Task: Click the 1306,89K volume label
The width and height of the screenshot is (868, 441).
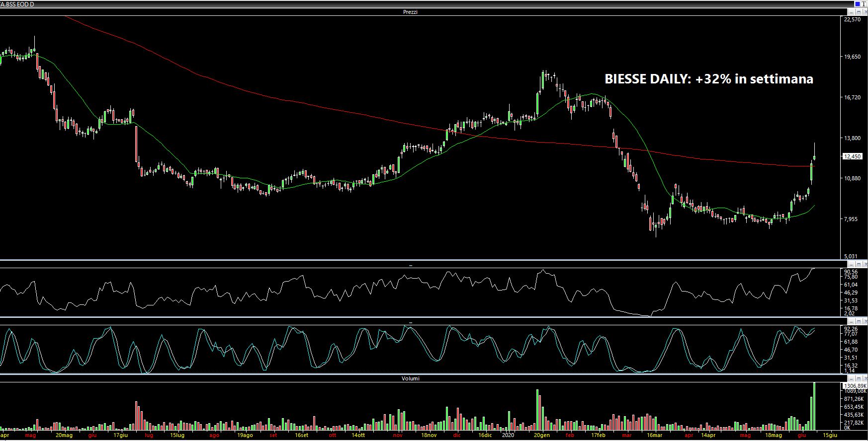Action: pos(855,386)
